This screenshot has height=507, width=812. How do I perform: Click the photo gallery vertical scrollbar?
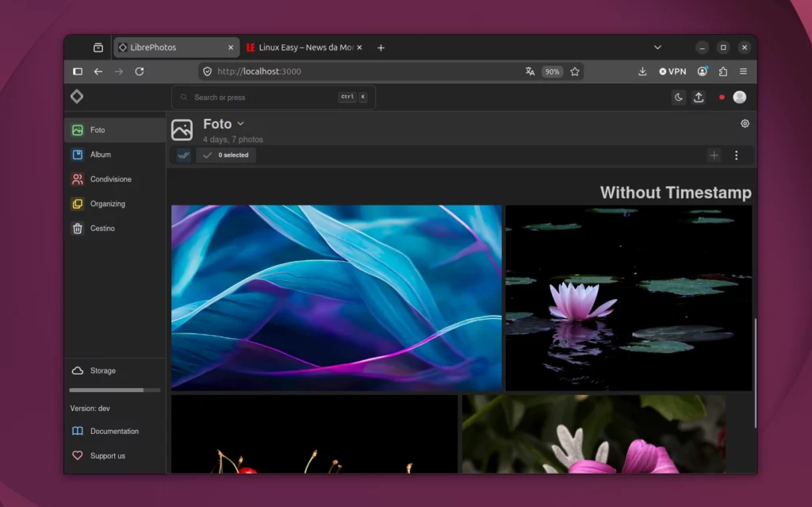coord(755,373)
